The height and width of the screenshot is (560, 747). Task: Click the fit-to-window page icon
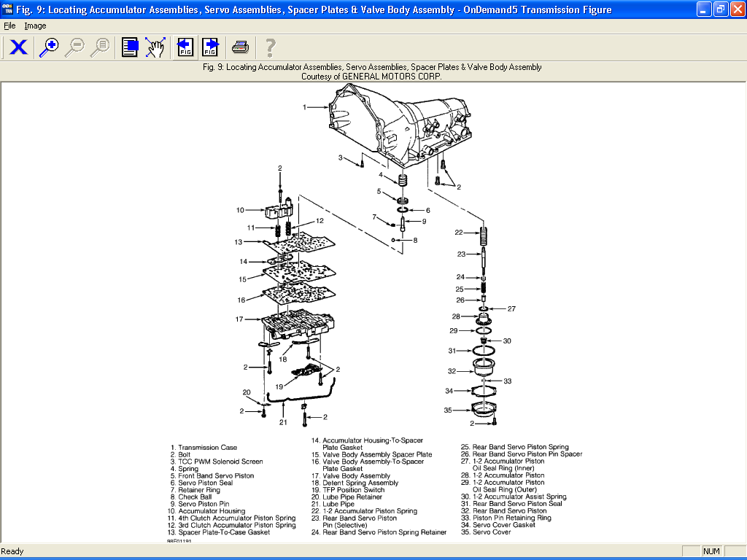click(130, 47)
